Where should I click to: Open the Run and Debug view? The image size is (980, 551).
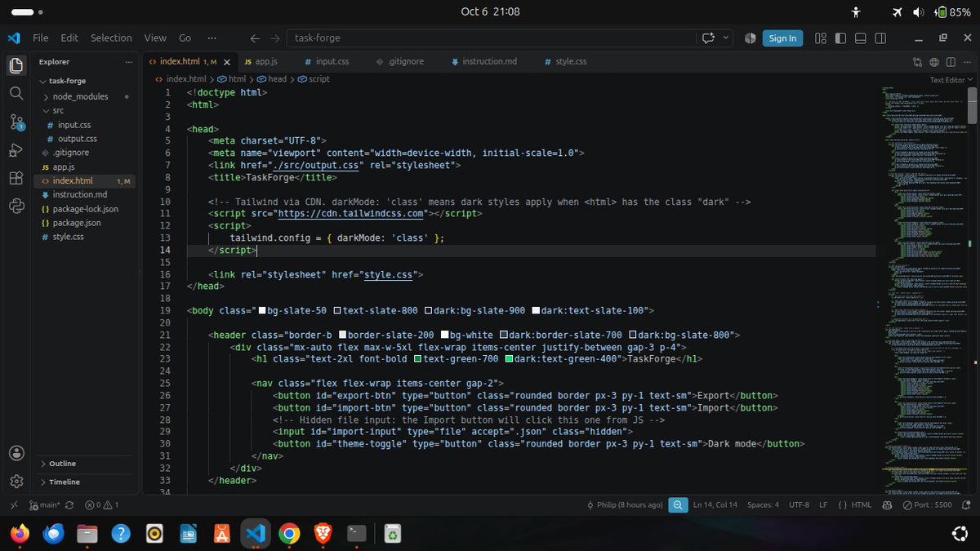16,150
